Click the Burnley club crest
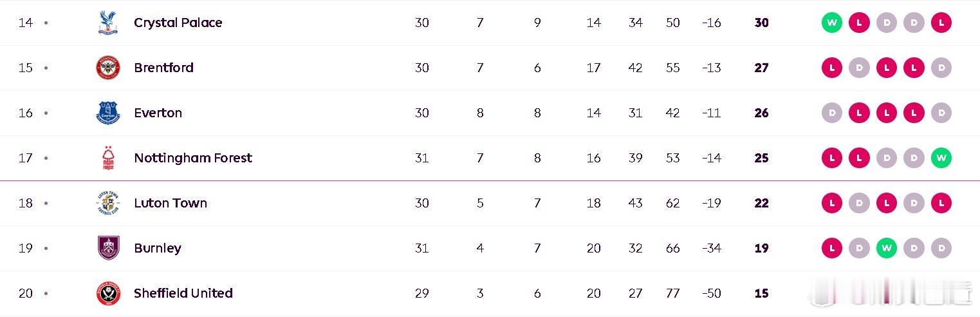Screen dimensions: 980x317 click(x=108, y=248)
